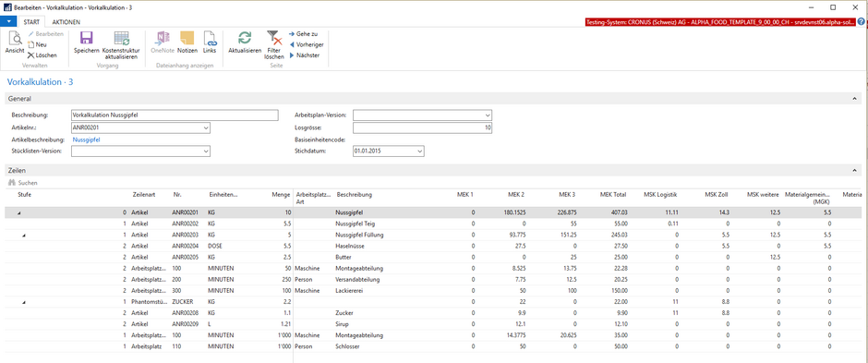The height and width of the screenshot is (363, 868).
Task: Switch to the AKTIONEN ribbon tab
Action: pyautogui.click(x=66, y=22)
